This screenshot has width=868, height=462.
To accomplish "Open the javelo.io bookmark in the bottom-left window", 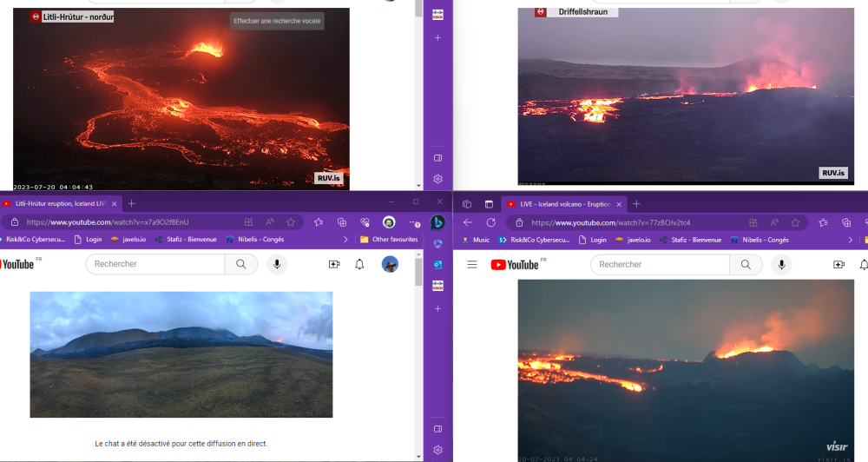I will 128,240.
